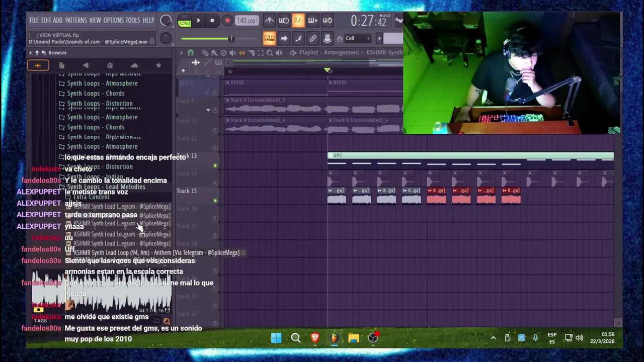Select the Playlist Select tool
The image size is (644, 362).
tap(260, 53)
